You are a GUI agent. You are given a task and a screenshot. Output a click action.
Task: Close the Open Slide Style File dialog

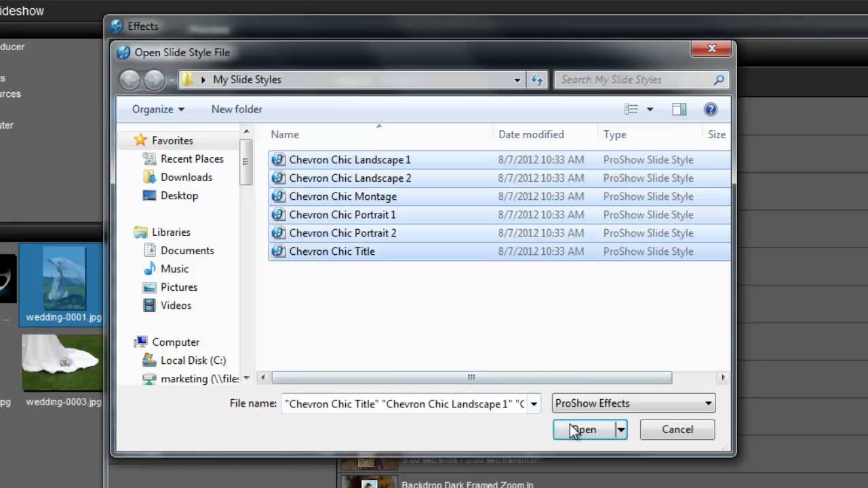tap(711, 49)
